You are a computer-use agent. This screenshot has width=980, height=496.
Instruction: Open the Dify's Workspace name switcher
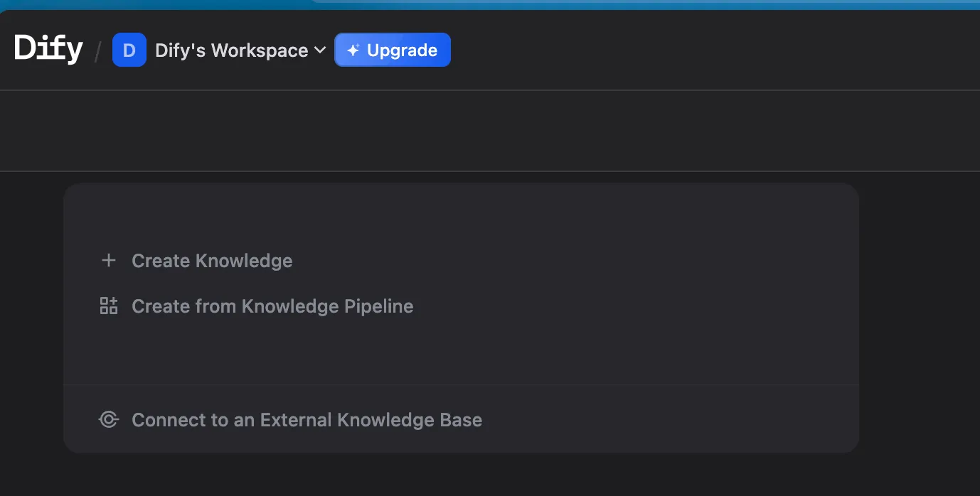(231, 50)
